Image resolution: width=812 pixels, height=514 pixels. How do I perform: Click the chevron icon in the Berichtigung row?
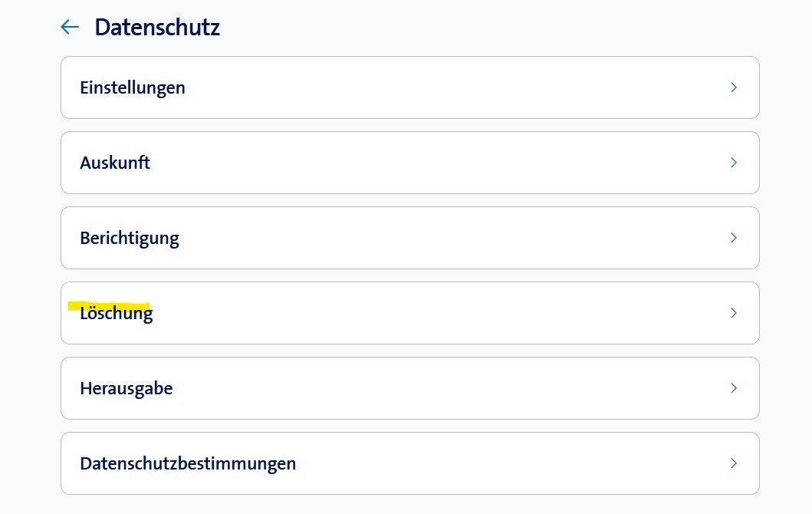[734, 238]
